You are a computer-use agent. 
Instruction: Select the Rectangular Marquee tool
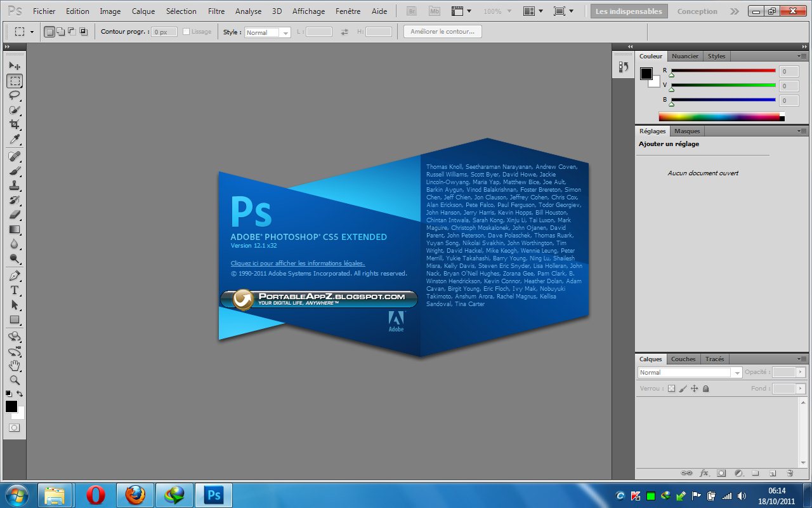15,81
